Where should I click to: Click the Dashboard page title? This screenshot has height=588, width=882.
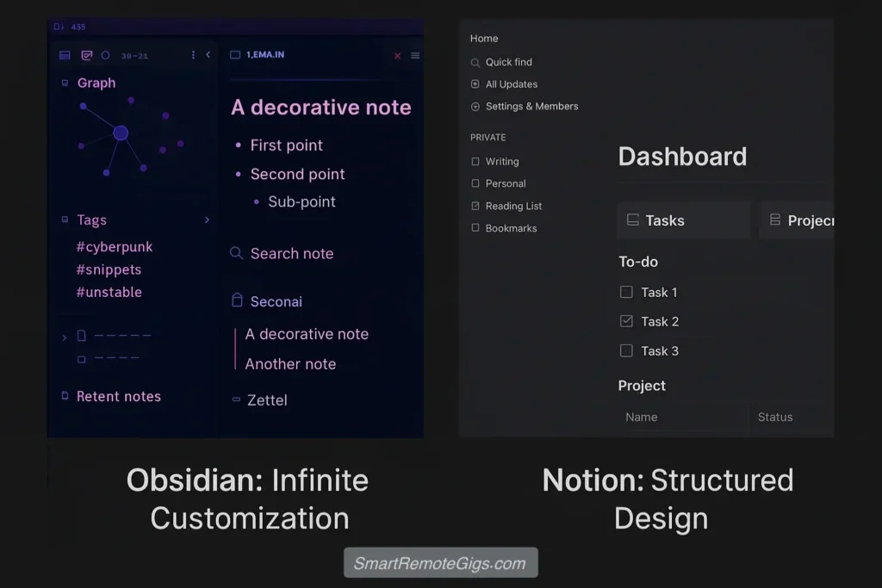[x=682, y=157]
